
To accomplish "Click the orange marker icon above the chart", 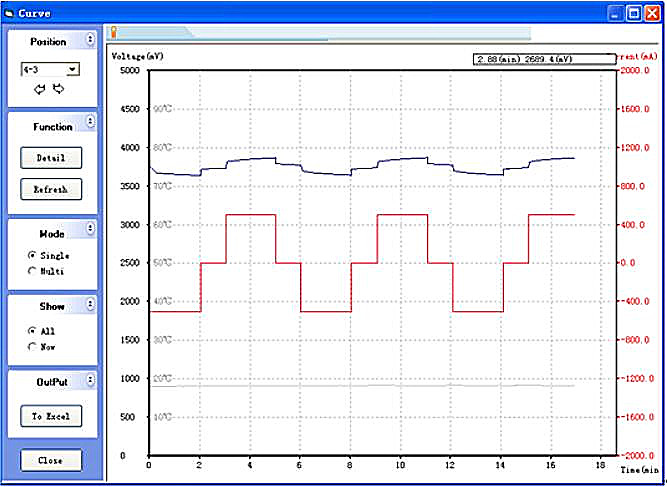I will click(114, 33).
